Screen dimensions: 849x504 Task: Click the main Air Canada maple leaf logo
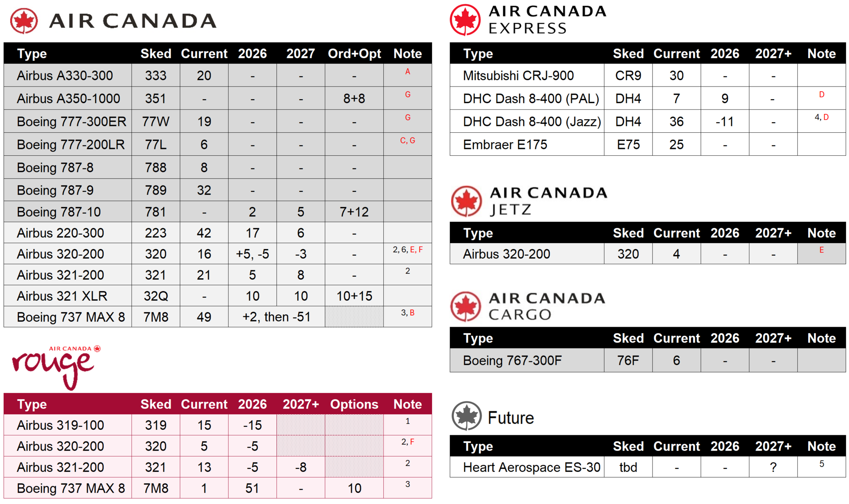pyautogui.click(x=24, y=21)
